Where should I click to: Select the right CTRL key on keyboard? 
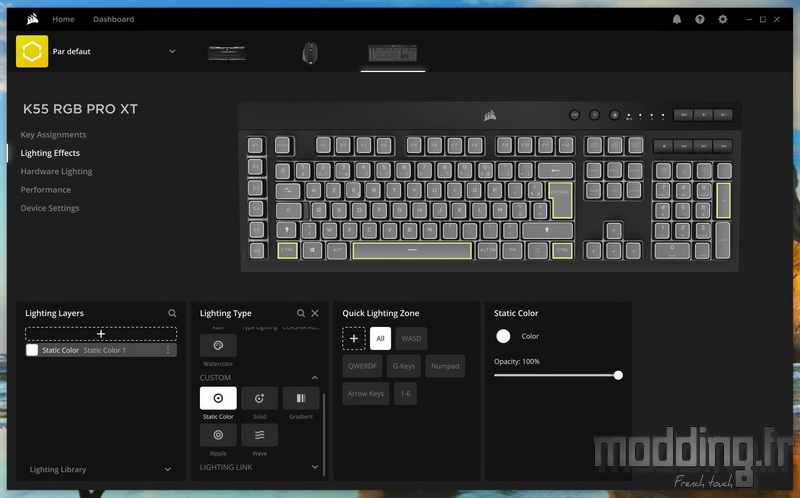click(562, 251)
